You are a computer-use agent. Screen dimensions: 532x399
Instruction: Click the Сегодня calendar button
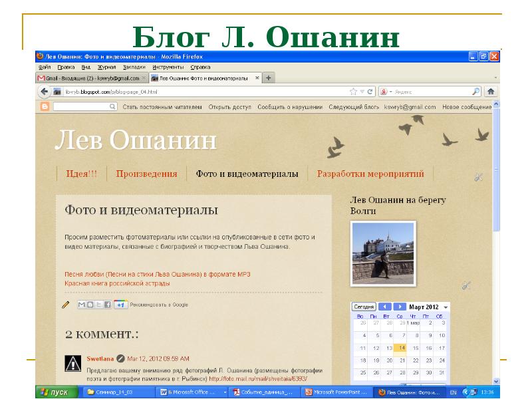(x=364, y=307)
